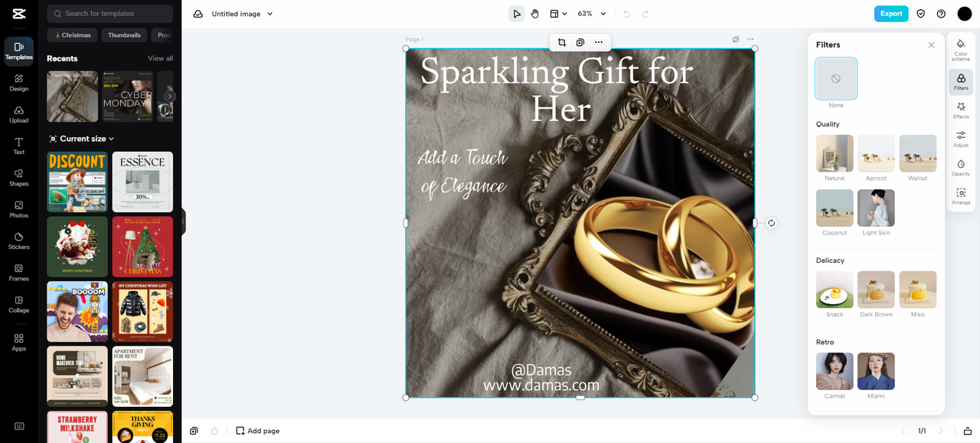Open the Untitled image name dropdown
Screen dimensions: 980x443
242,14
